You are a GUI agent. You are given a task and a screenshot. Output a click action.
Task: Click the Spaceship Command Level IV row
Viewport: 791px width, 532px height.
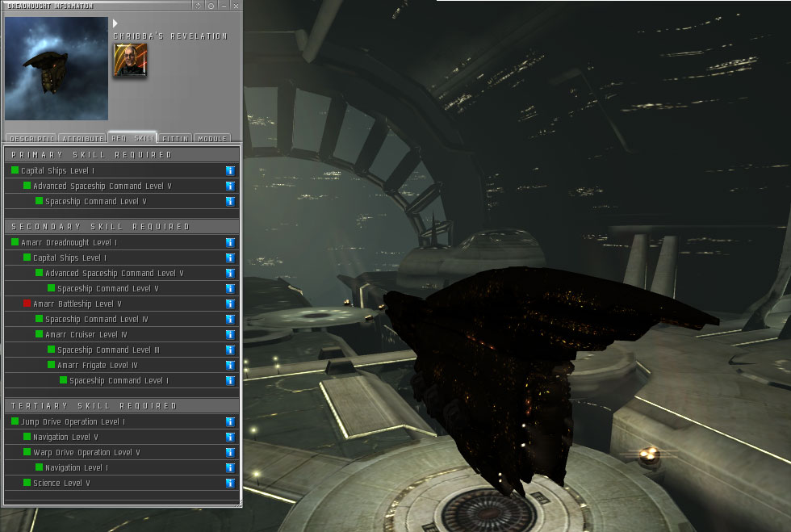122,319
